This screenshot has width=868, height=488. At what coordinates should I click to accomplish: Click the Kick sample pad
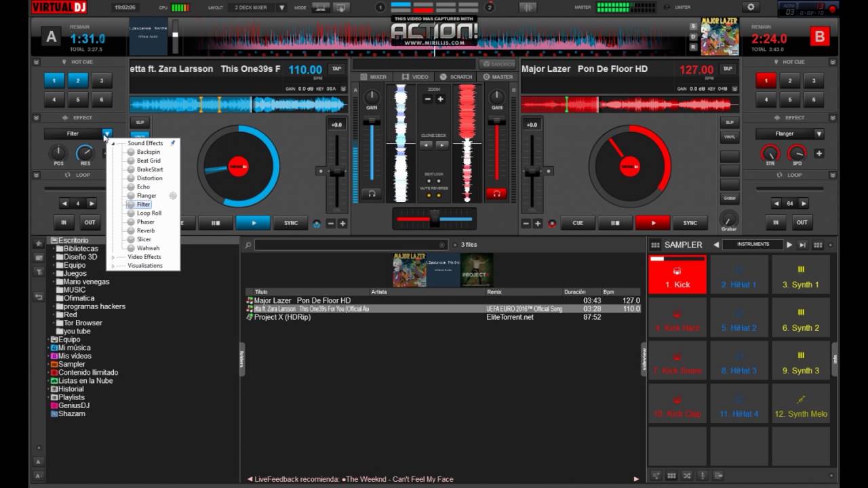click(x=677, y=274)
